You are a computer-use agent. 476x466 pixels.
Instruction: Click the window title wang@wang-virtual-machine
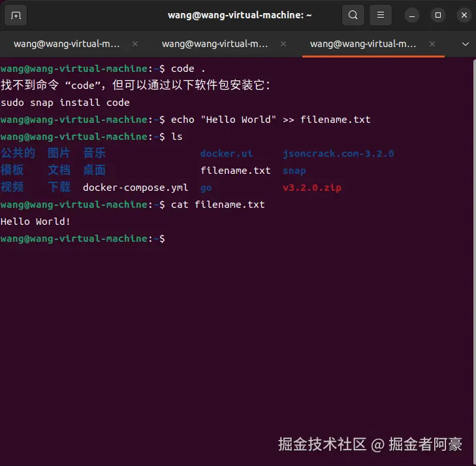click(x=240, y=15)
